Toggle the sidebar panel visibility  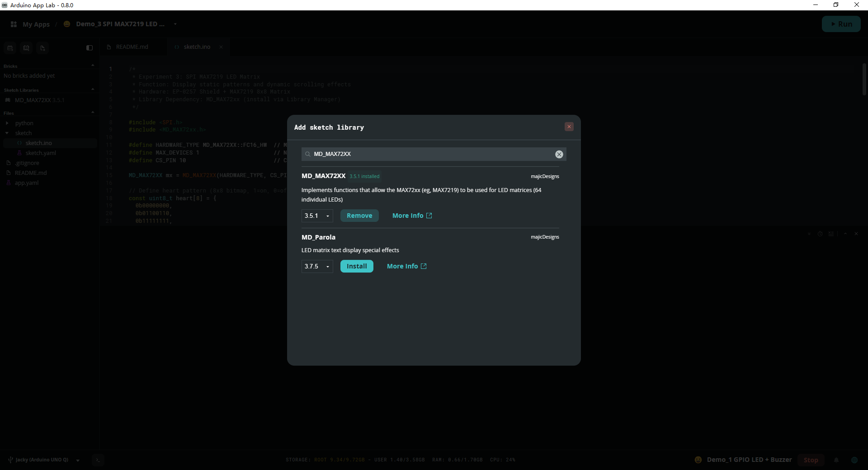[x=90, y=48]
